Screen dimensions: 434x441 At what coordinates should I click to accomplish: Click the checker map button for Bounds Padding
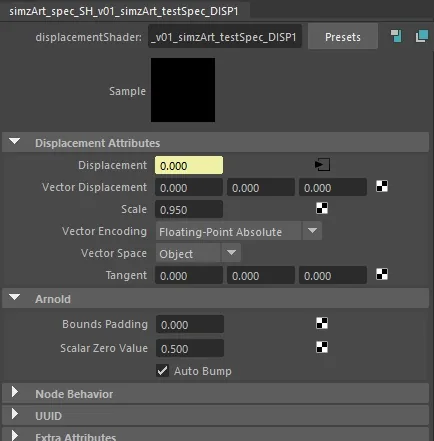[322, 323]
